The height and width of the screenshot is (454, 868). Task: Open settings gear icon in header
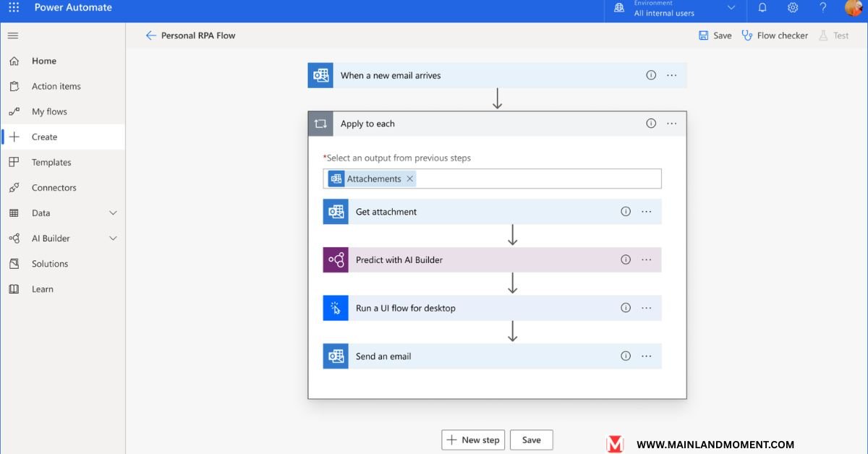[793, 8]
